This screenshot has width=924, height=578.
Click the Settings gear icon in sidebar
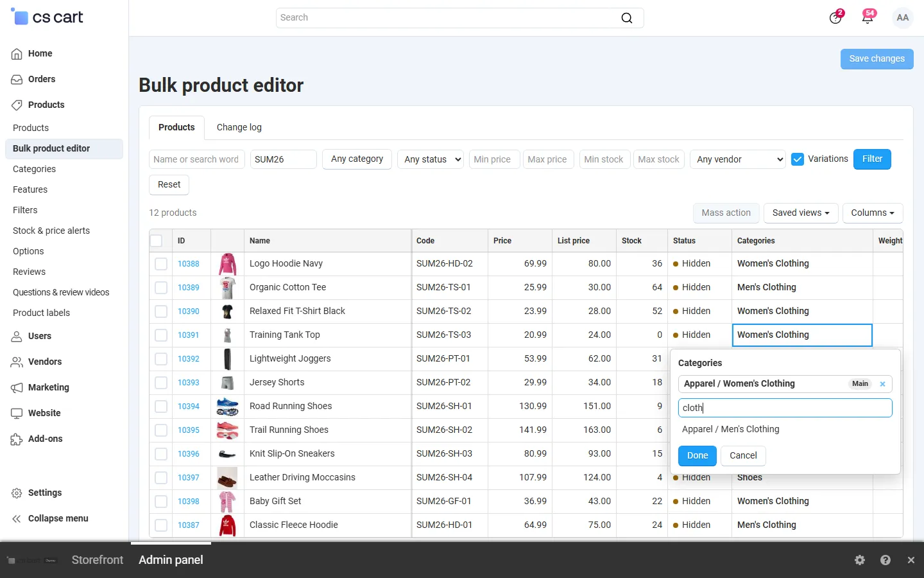click(17, 493)
